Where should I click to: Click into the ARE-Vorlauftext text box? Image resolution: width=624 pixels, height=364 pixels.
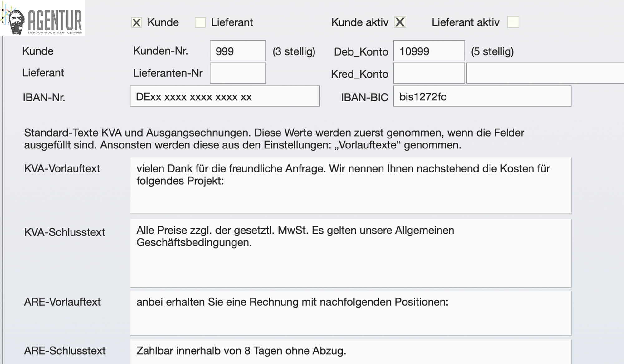351,313
